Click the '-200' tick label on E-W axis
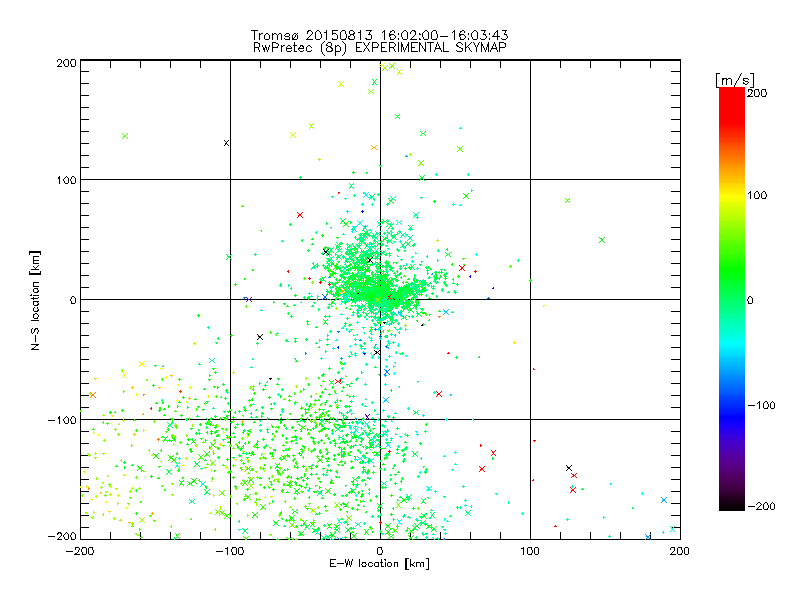The height and width of the screenshot is (600, 800). coord(81,551)
